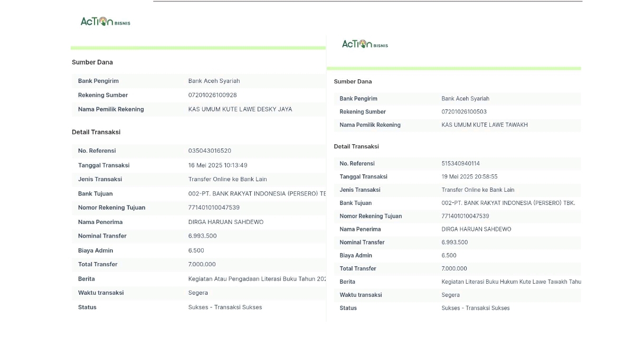Click 'Waktu transaksi' label in the Lawe Tawakh receipt
This screenshot has width=644, height=364.
(361, 295)
